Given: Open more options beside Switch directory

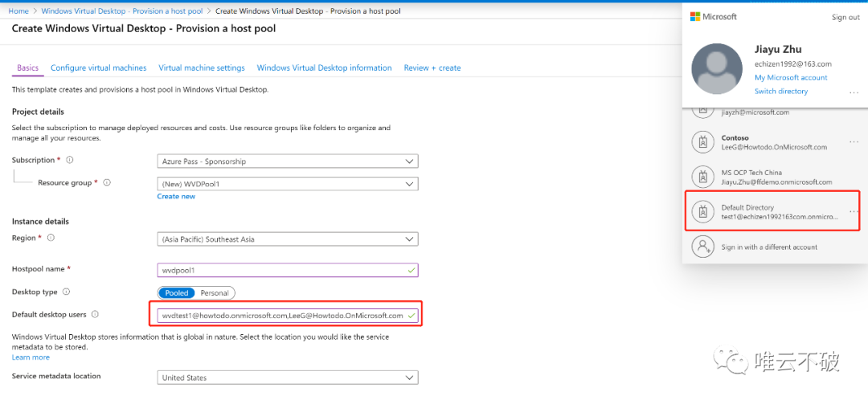Looking at the screenshot, I should 854,92.
